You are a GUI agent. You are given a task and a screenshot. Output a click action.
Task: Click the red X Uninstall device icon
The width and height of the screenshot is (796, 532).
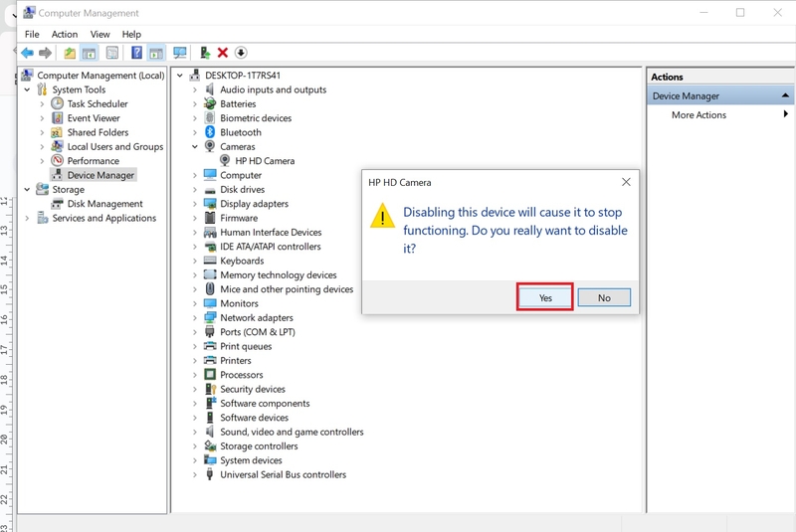coord(222,53)
